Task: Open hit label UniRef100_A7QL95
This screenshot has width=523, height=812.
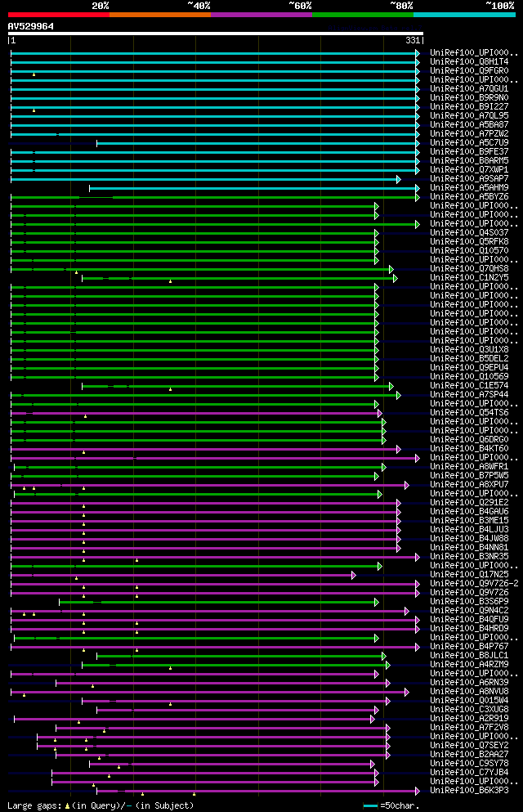Action: click(469, 115)
